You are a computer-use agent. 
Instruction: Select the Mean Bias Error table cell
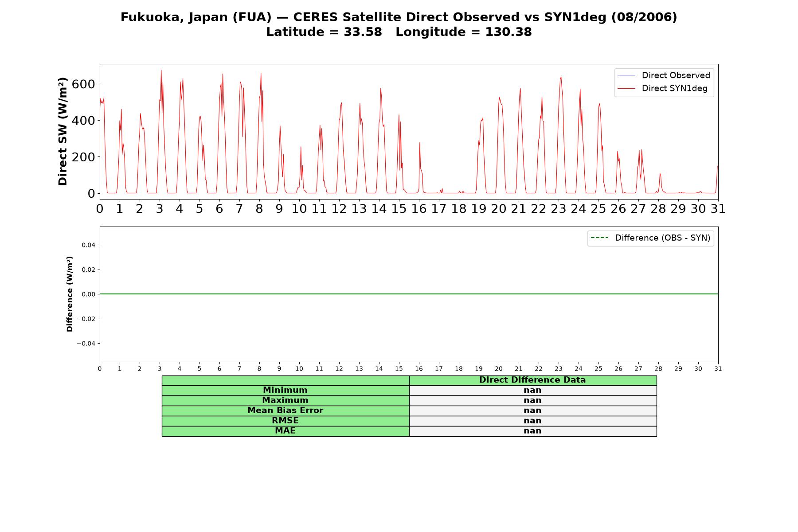pos(286,411)
